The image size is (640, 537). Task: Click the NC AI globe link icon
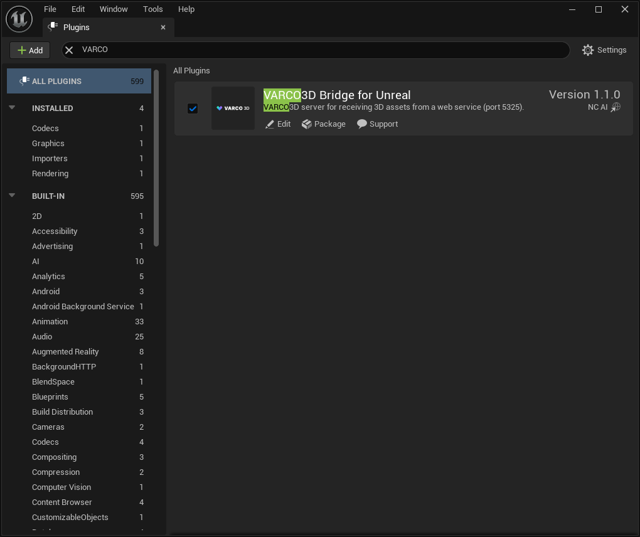point(616,107)
